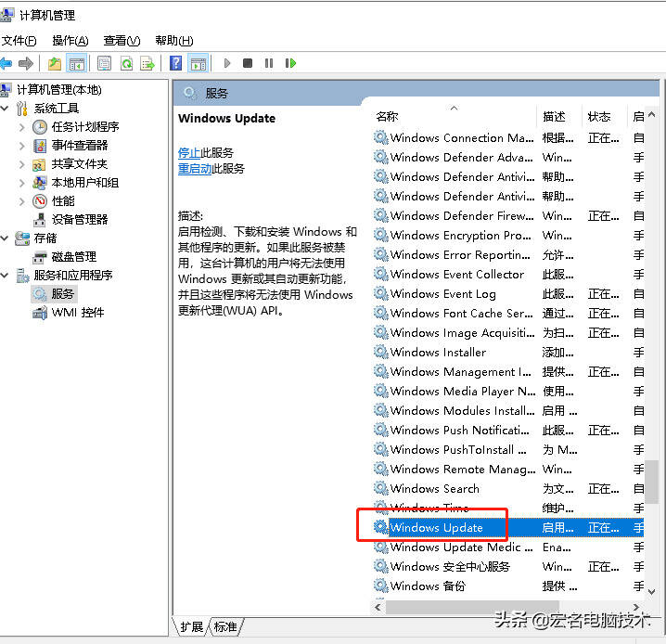This screenshot has width=666, height=644.
Task: Click the services list horizontal scrollbar
Action: point(471,607)
